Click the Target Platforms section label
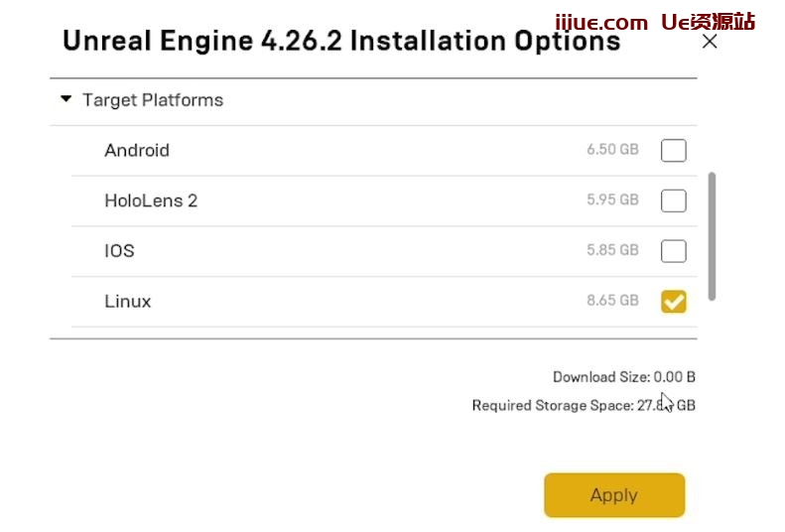This screenshot has height=532, width=785. [153, 100]
